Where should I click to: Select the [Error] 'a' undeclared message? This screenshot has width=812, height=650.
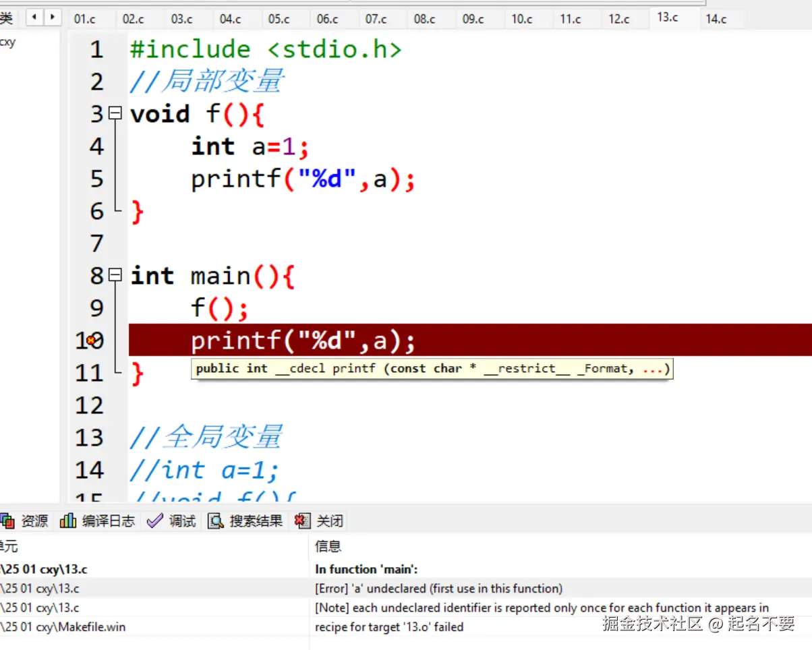pyautogui.click(x=438, y=589)
